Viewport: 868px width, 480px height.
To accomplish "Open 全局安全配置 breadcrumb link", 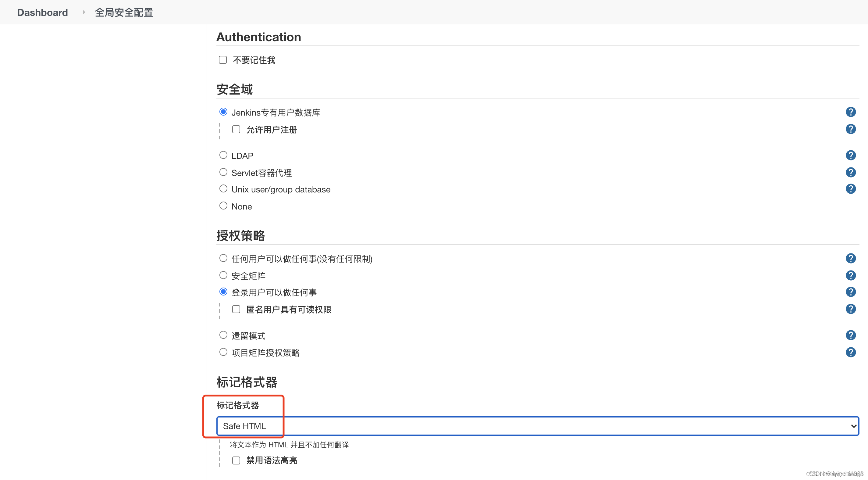I will click(x=124, y=13).
